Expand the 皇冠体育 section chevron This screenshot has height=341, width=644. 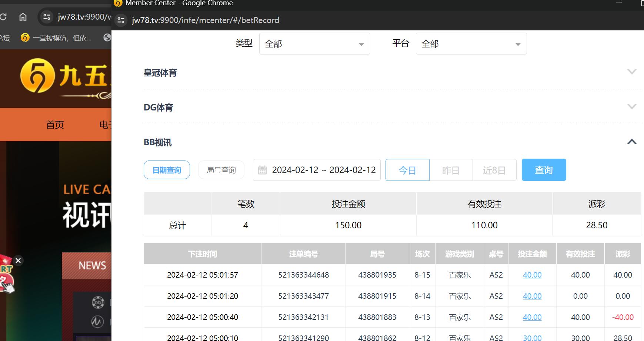[632, 72]
